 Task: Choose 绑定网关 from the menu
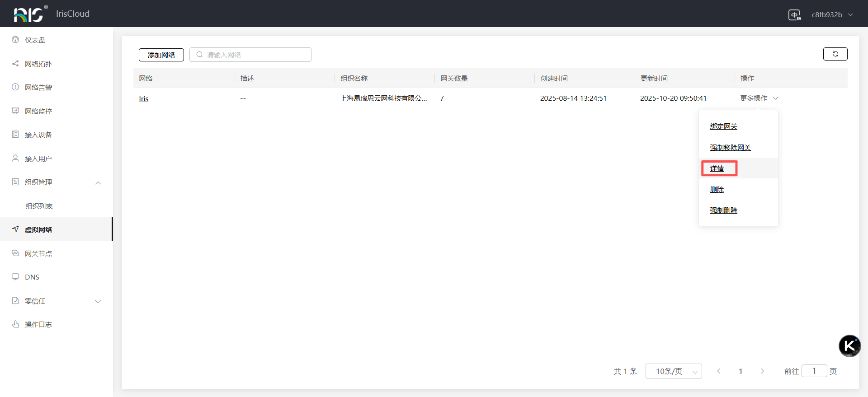click(723, 126)
